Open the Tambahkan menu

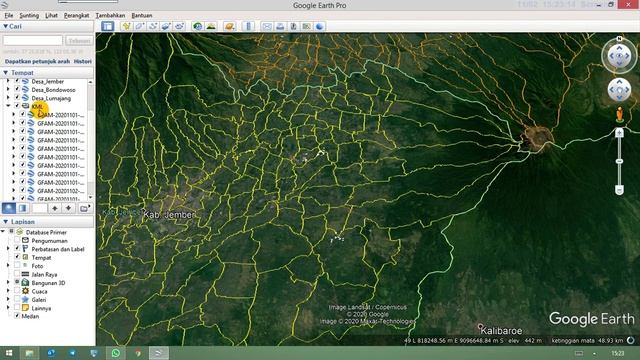(x=110, y=16)
